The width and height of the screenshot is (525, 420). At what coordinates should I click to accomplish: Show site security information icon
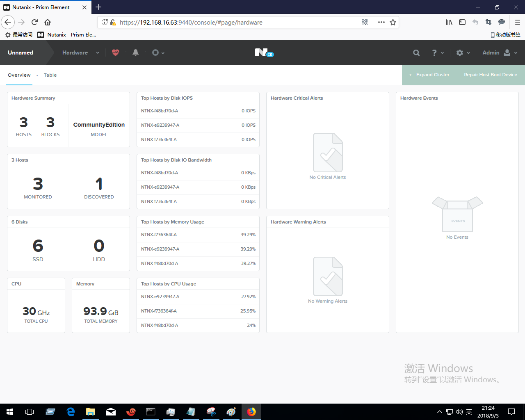(113, 22)
